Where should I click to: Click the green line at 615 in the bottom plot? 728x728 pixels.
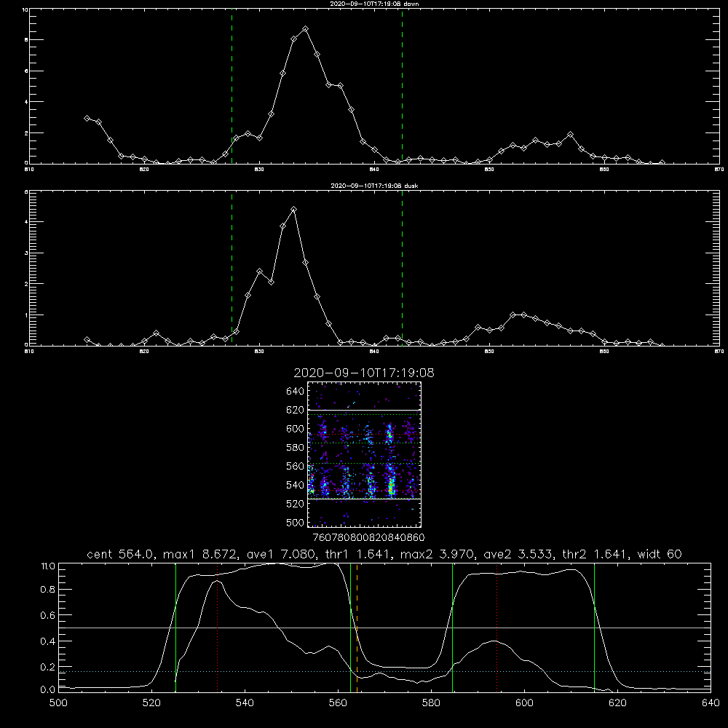pyautogui.click(x=594, y=627)
